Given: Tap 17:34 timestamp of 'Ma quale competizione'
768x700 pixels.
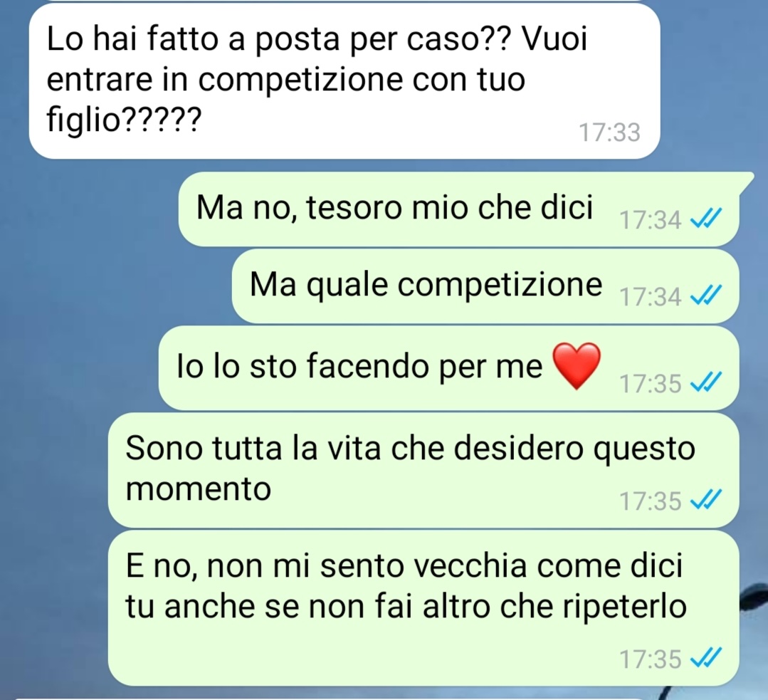Looking at the screenshot, I should [x=651, y=296].
